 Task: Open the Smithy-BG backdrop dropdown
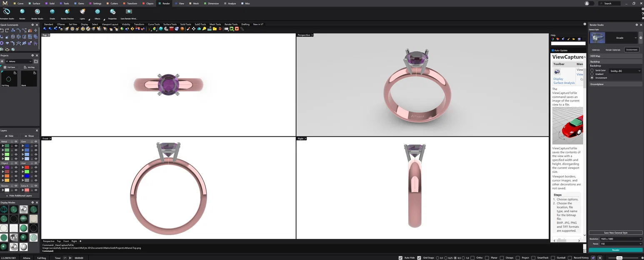tap(625, 71)
